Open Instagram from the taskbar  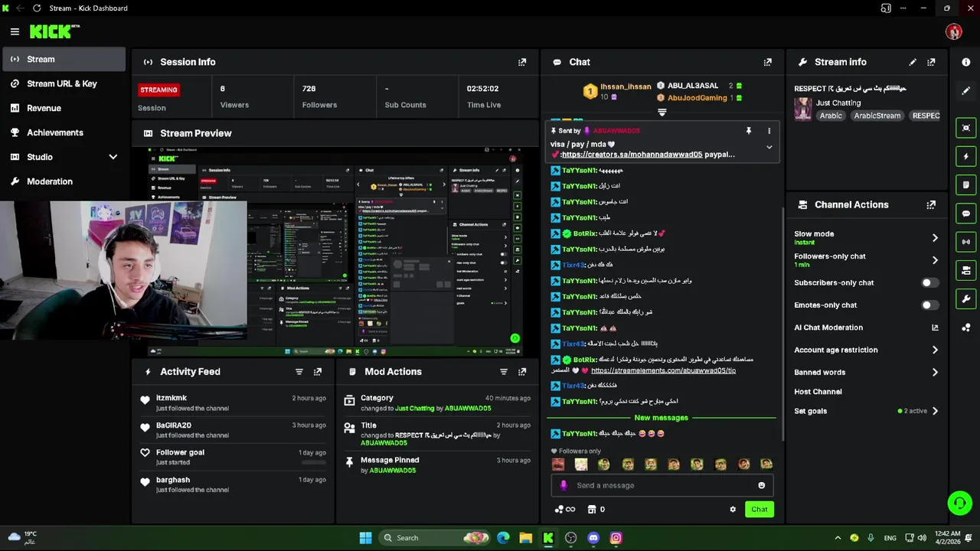coord(616,538)
